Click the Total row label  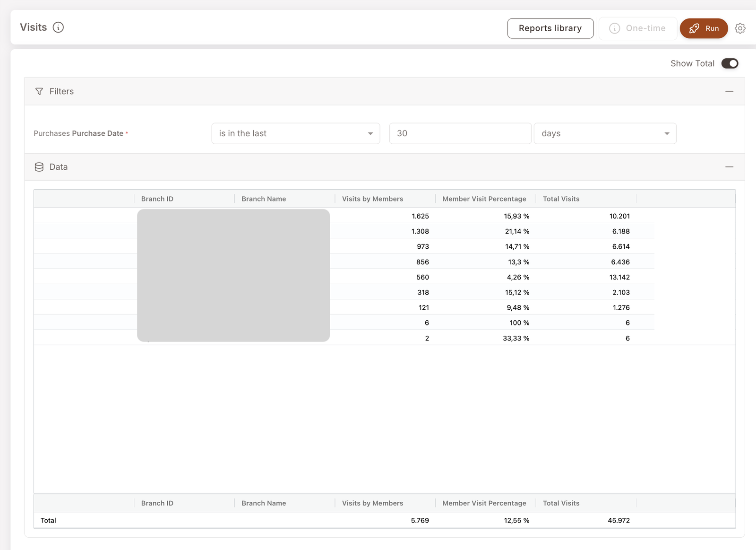[x=48, y=520]
